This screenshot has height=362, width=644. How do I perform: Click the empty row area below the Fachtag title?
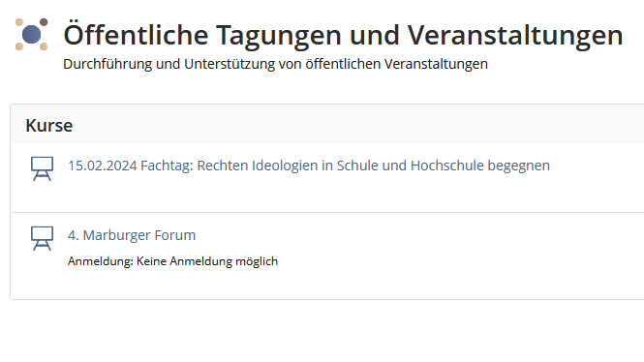327,193
